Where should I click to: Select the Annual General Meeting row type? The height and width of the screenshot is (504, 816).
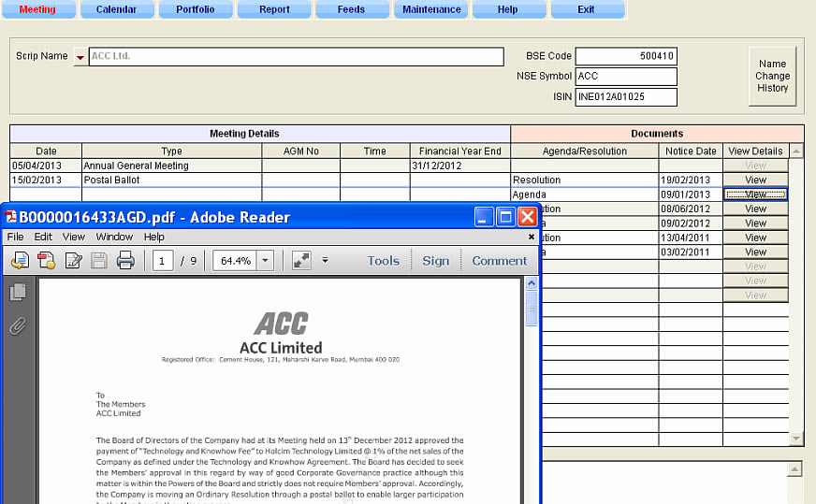tap(172, 166)
